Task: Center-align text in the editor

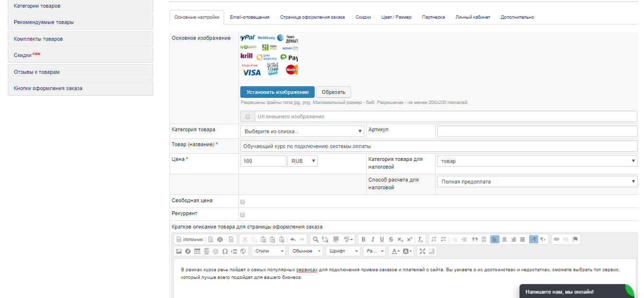Action: [x=504, y=240]
